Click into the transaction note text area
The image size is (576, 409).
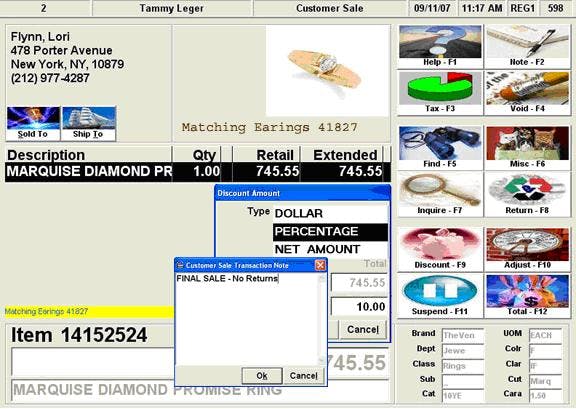coord(247,319)
